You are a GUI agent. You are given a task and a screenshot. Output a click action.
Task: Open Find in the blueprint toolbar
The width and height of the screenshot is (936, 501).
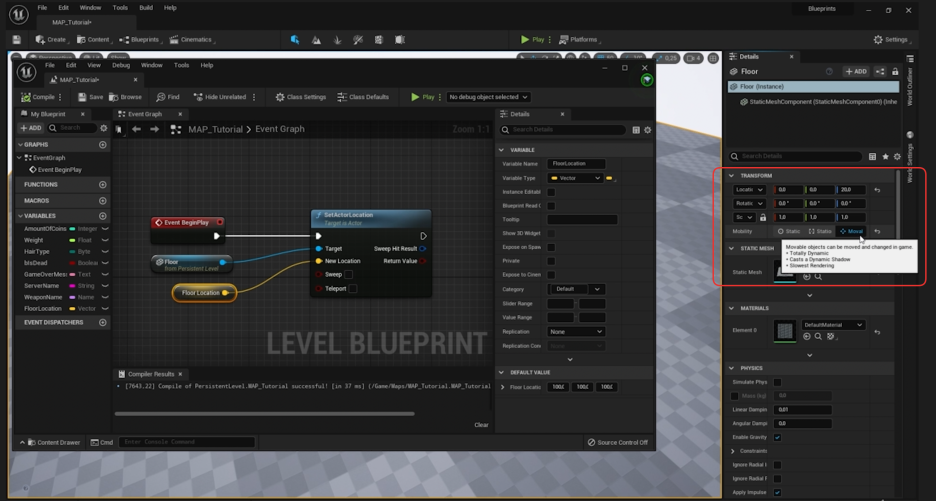167,97
